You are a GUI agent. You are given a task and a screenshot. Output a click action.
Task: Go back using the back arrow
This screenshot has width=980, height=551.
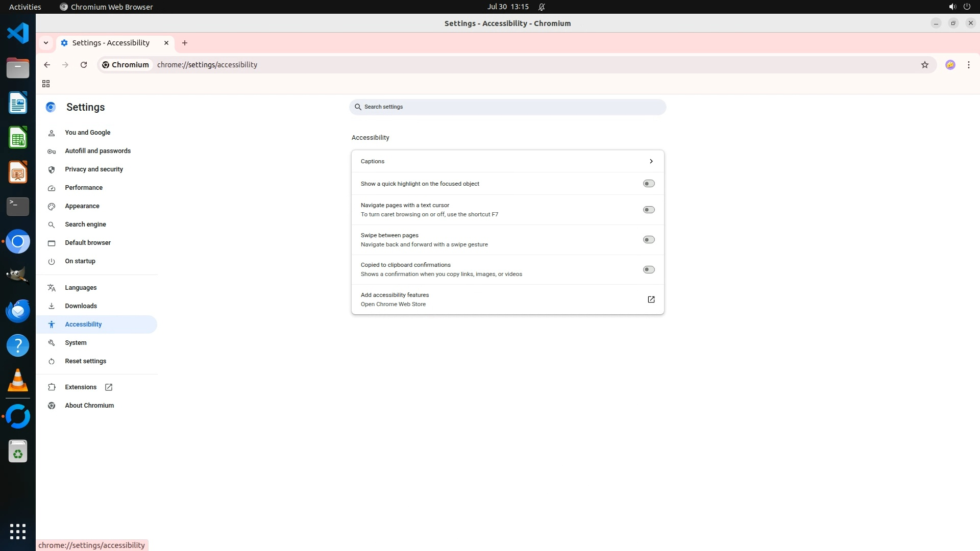coord(47,65)
